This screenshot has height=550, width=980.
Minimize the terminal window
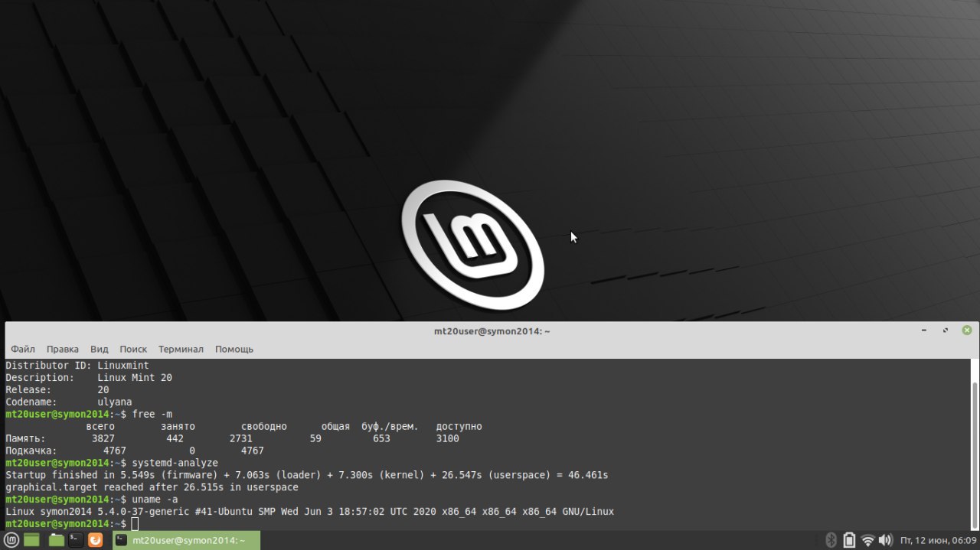[924, 330]
